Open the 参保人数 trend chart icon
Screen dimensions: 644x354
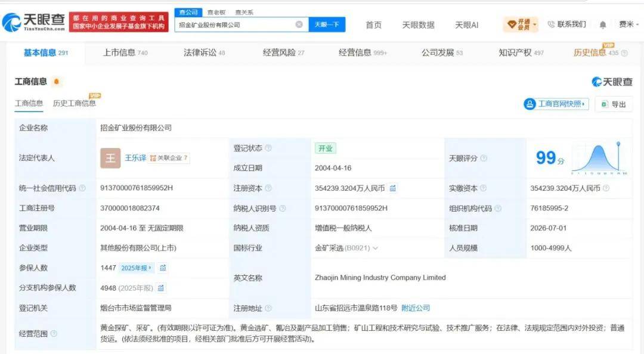click(x=163, y=268)
